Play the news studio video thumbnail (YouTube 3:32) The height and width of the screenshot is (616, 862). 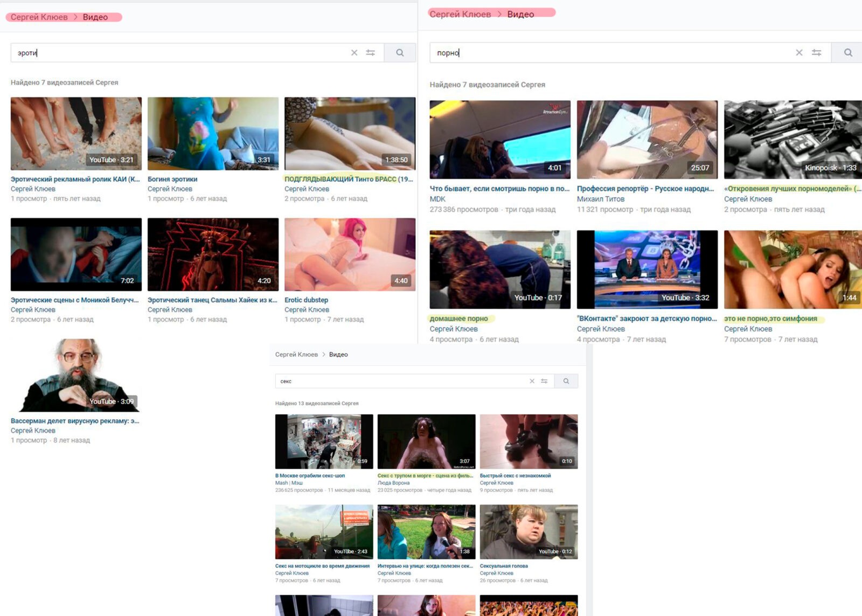tap(647, 269)
